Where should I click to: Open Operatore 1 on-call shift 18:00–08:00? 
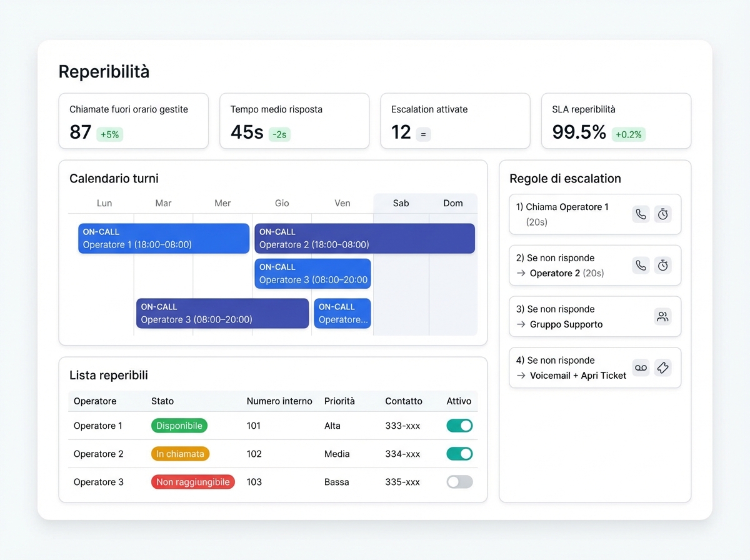point(164,239)
